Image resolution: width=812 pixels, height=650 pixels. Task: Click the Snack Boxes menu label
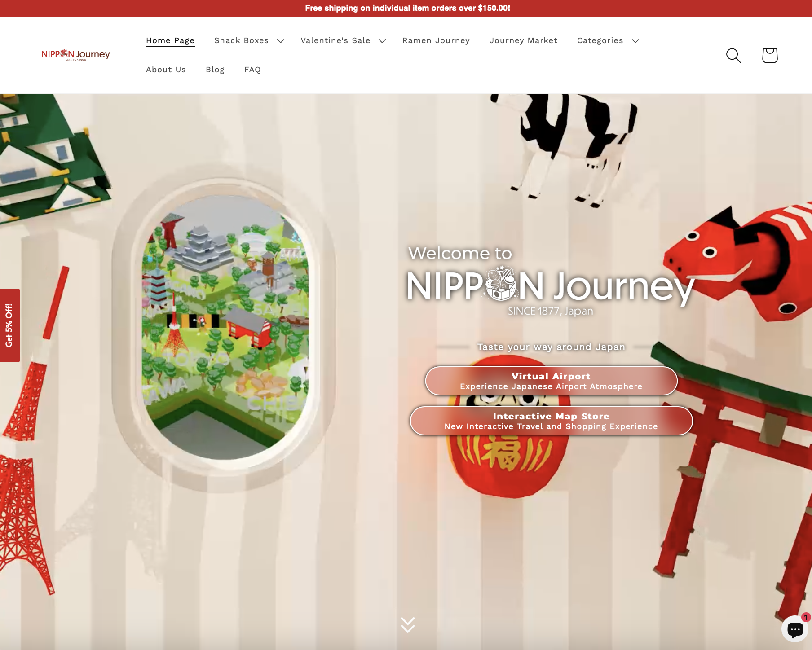(242, 40)
